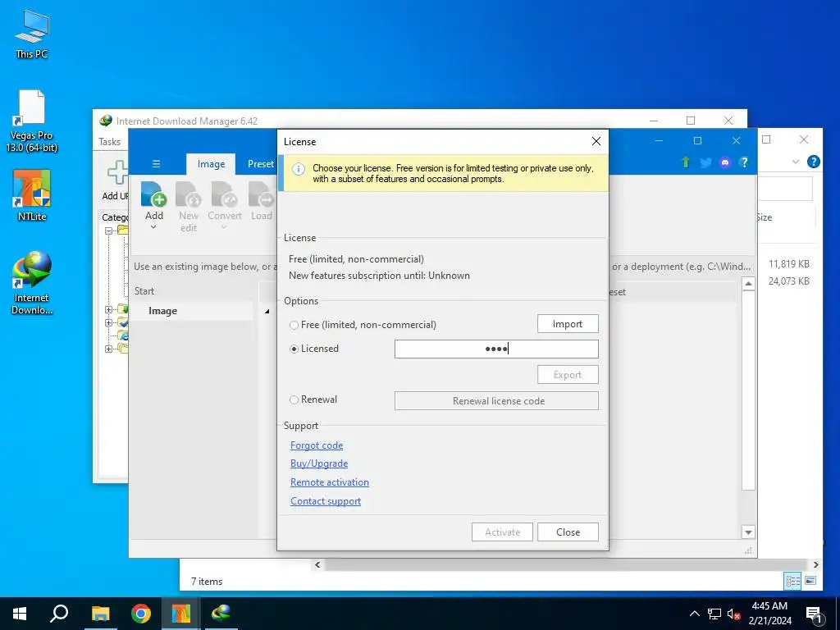Expand the File Explorer ribbon chevron
The width and height of the screenshot is (840, 630).
coord(796,162)
